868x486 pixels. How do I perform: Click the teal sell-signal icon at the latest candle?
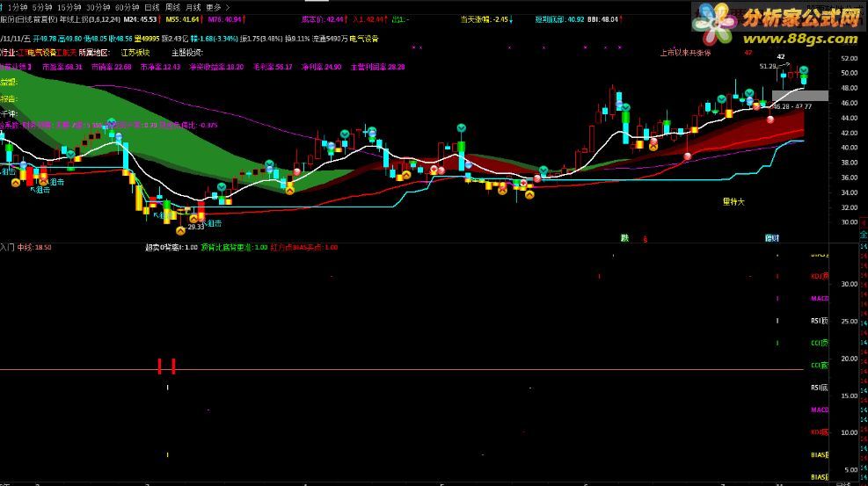pyautogui.click(x=803, y=71)
